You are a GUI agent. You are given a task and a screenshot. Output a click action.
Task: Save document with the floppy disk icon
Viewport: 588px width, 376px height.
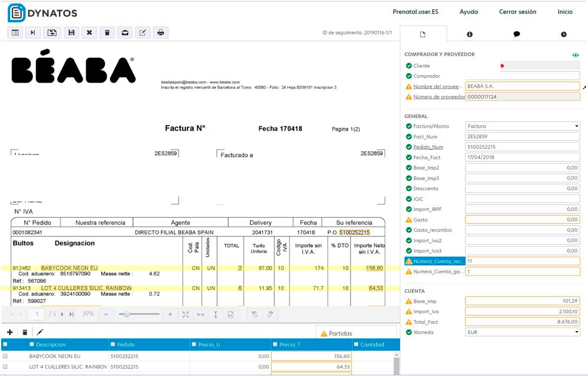72,32
